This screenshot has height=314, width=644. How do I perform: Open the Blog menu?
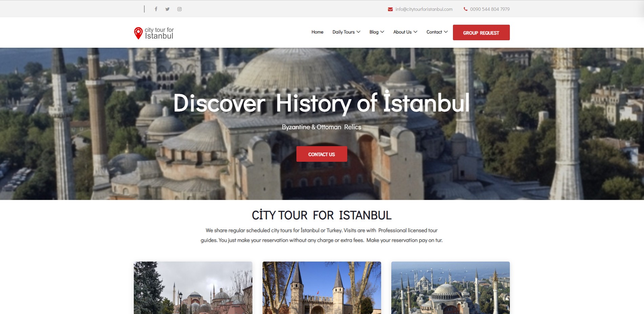[374, 32]
